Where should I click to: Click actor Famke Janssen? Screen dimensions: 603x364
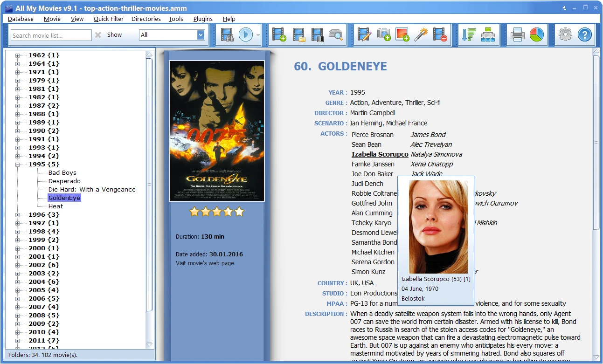click(373, 164)
